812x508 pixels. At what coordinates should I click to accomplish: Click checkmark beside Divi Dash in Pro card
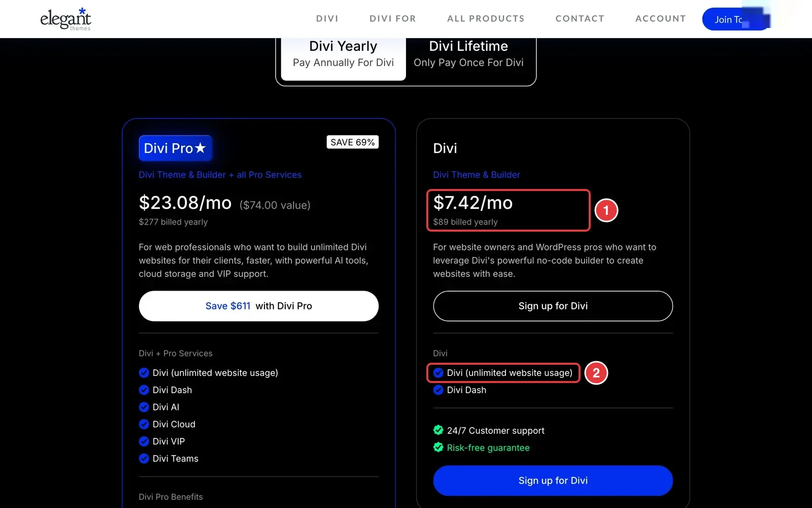click(x=144, y=390)
